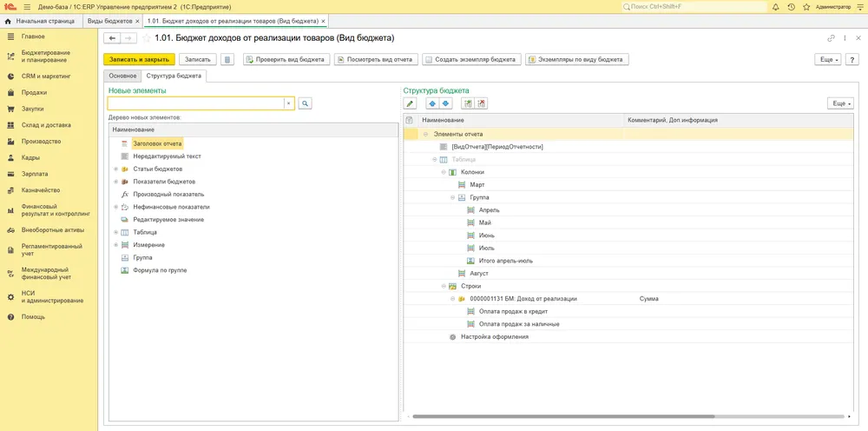The height and width of the screenshot is (431, 868).
Task: Click the document list icon next to Записать
Action: 227,59
